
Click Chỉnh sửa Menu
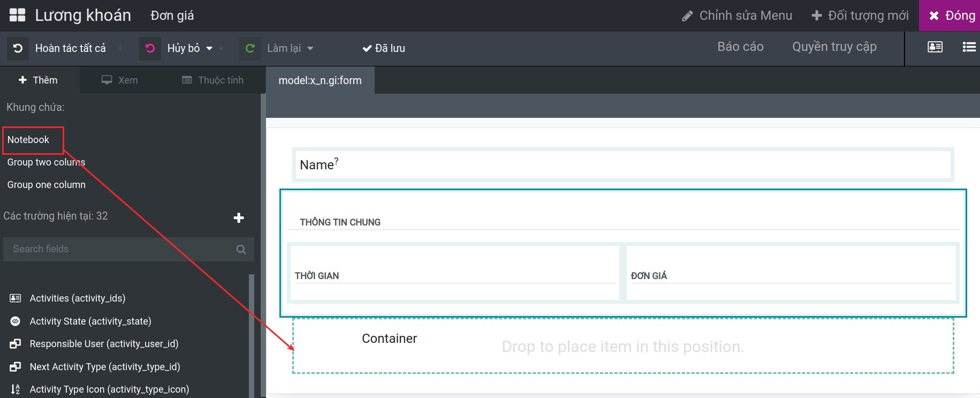[x=738, y=16]
